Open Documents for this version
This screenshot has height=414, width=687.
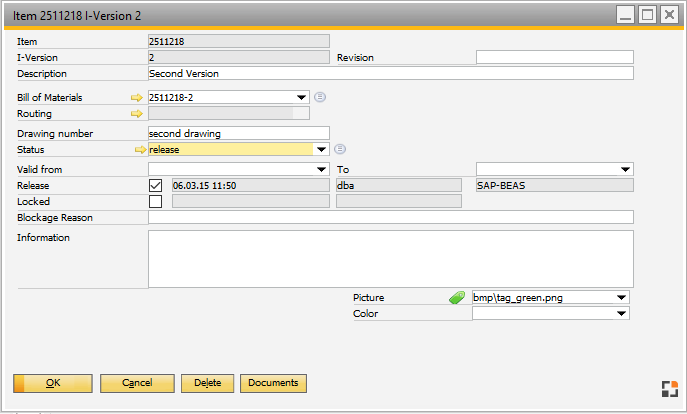(x=273, y=384)
